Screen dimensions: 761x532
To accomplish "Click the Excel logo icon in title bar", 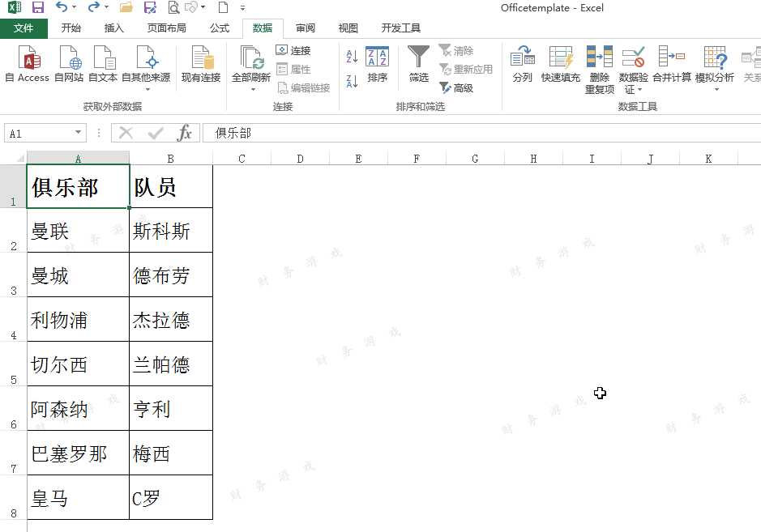I will pyautogui.click(x=15, y=7).
